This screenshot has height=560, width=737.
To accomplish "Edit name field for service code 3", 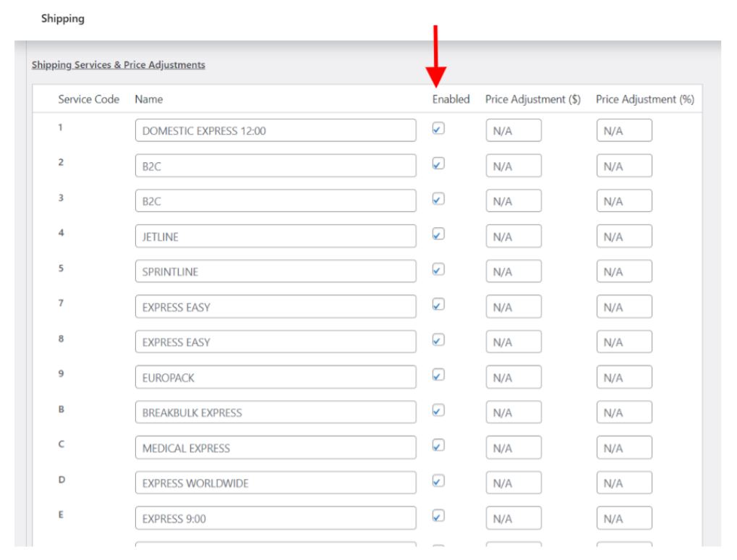I will coord(276,200).
